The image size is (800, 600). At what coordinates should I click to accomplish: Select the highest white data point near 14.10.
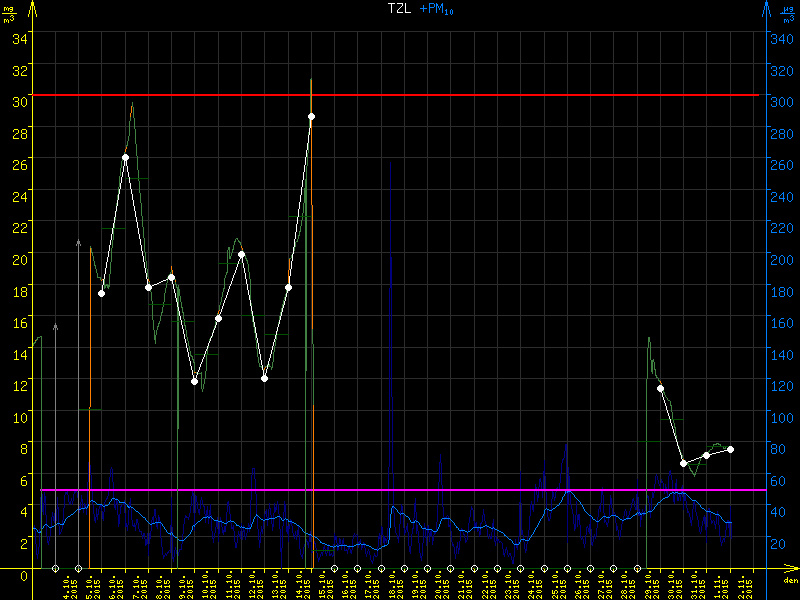[x=311, y=117]
